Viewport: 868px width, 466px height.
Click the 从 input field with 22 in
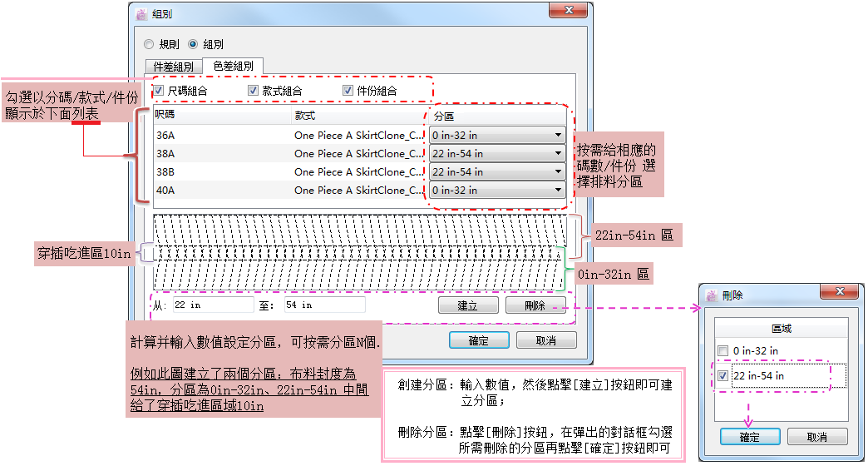click(x=209, y=305)
